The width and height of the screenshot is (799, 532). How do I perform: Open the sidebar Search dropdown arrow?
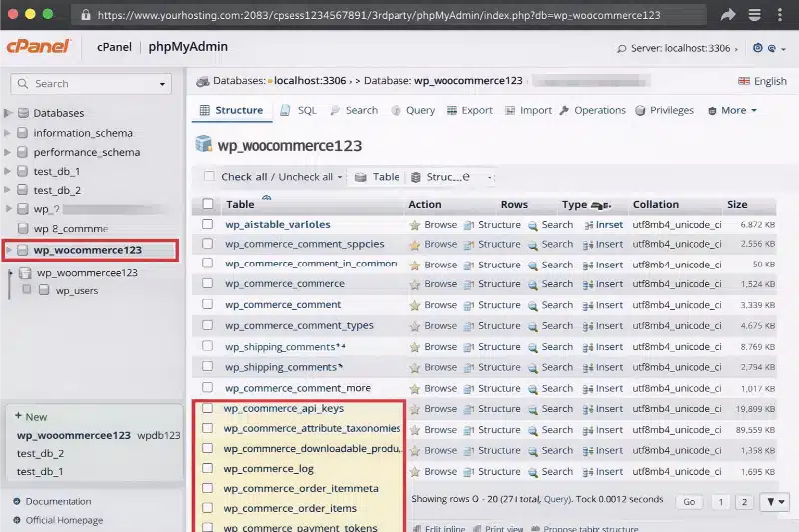click(162, 84)
